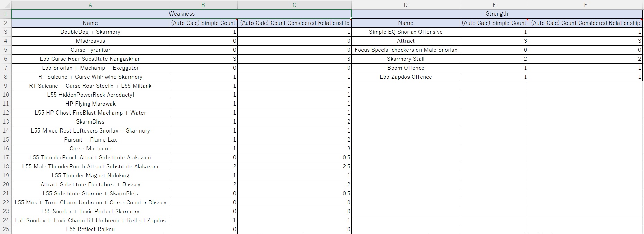The height and width of the screenshot is (234, 644).
Task: Select the 2.5 value in column C
Action: click(294, 166)
